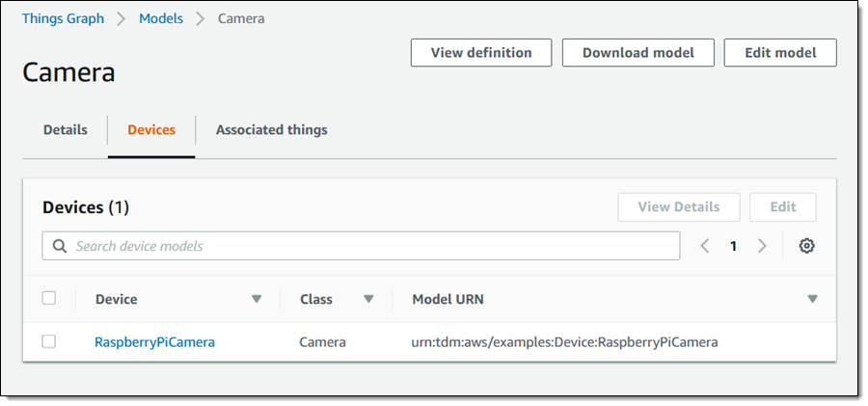Sort by Class column arrow
The height and width of the screenshot is (406, 868).
pyautogui.click(x=368, y=299)
